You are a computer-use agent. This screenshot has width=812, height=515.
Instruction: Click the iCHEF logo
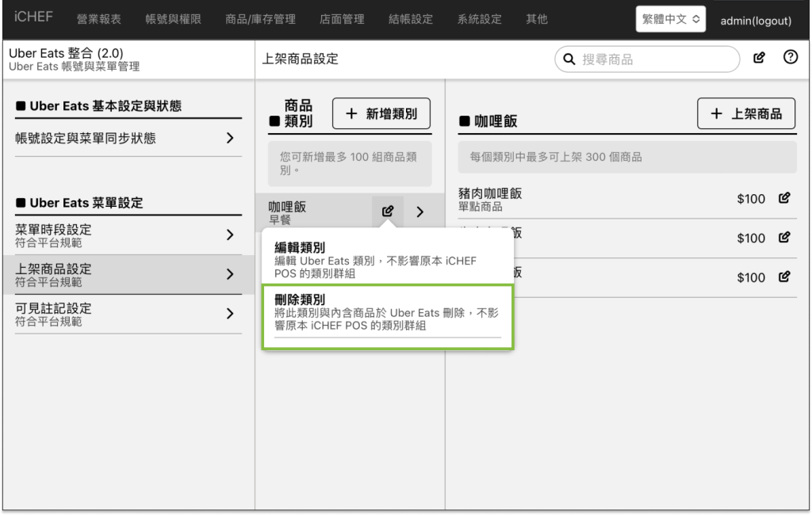(x=33, y=18)
